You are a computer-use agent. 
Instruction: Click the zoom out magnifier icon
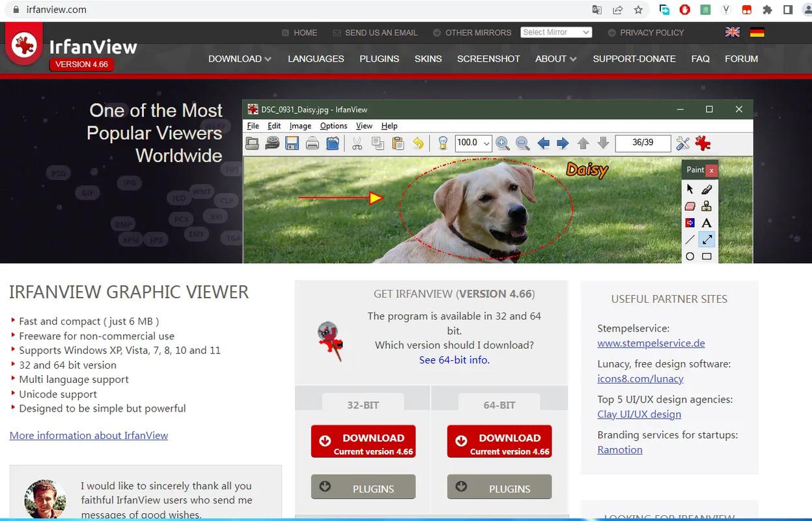522,143
